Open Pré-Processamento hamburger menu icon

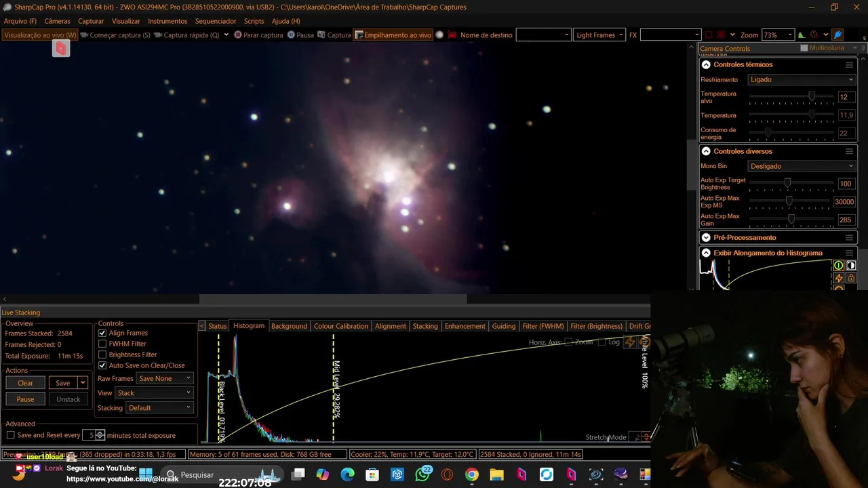pos(849,238)
